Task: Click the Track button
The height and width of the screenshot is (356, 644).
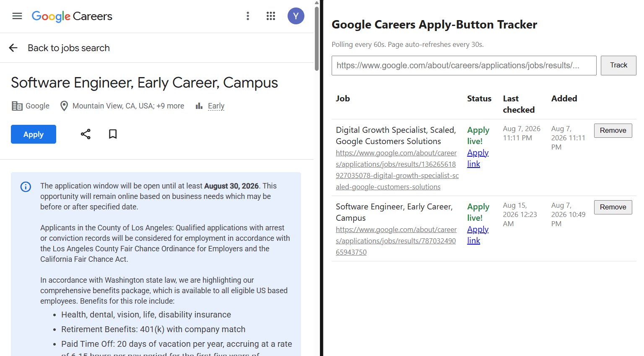Action: 618,65
